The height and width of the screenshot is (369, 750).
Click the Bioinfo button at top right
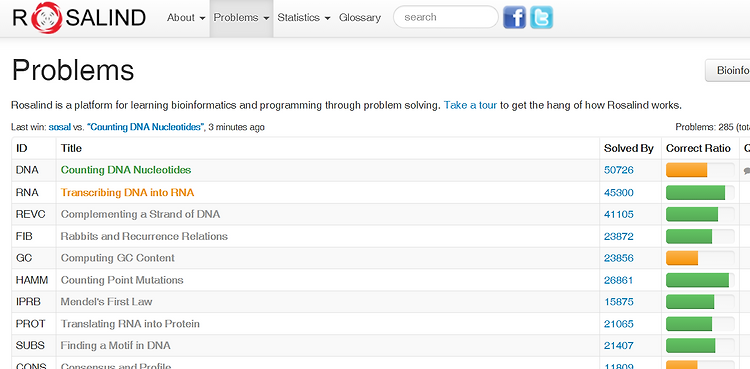click(728, 70)
